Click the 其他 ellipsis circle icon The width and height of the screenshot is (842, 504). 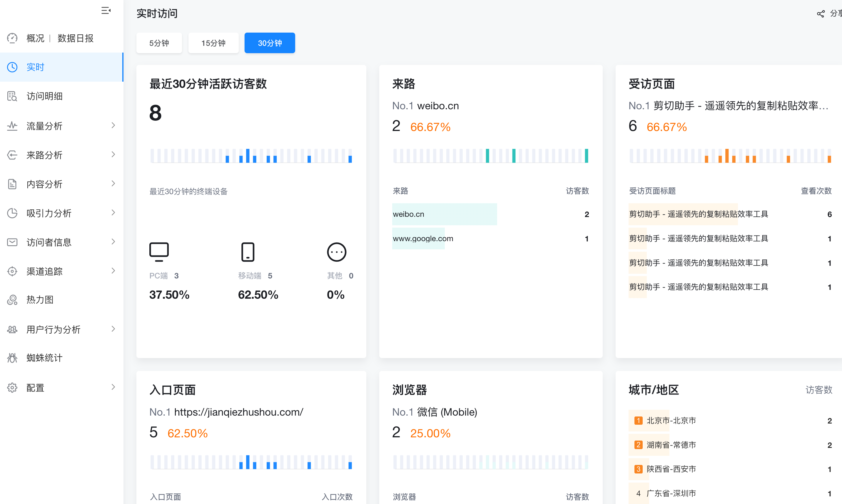coord(337,252)
